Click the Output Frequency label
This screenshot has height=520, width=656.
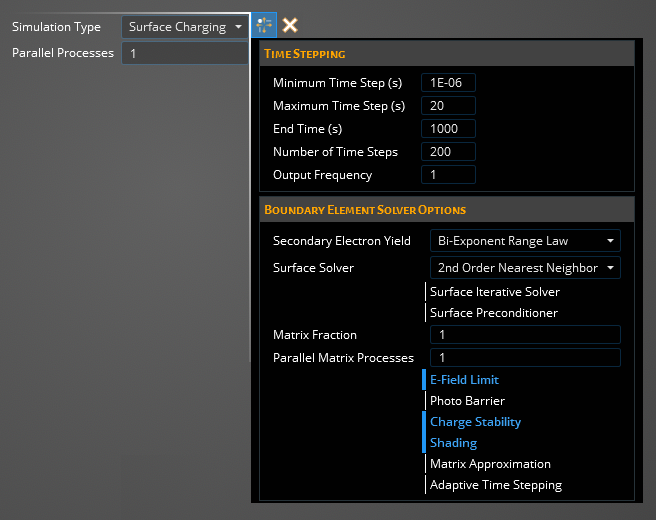coord(323,175)
